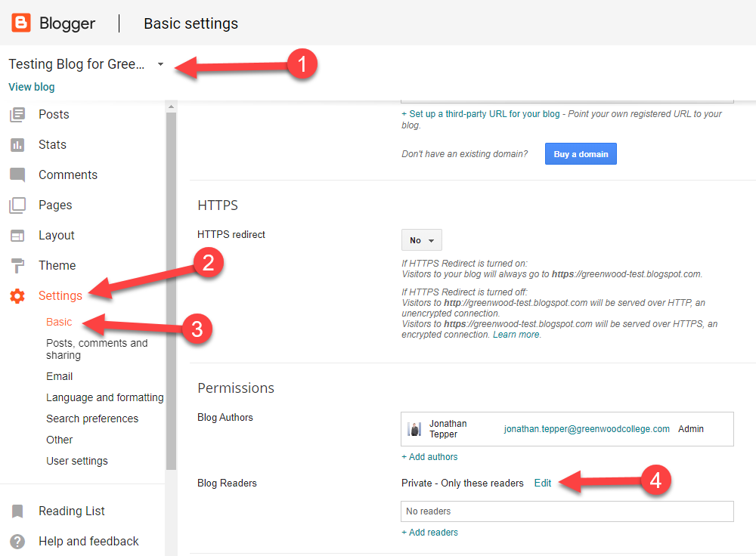The width and height of the screenshot is (756, 556).
Task: Open Comments in the sidebar menu
Action: [x=68, y=175]
